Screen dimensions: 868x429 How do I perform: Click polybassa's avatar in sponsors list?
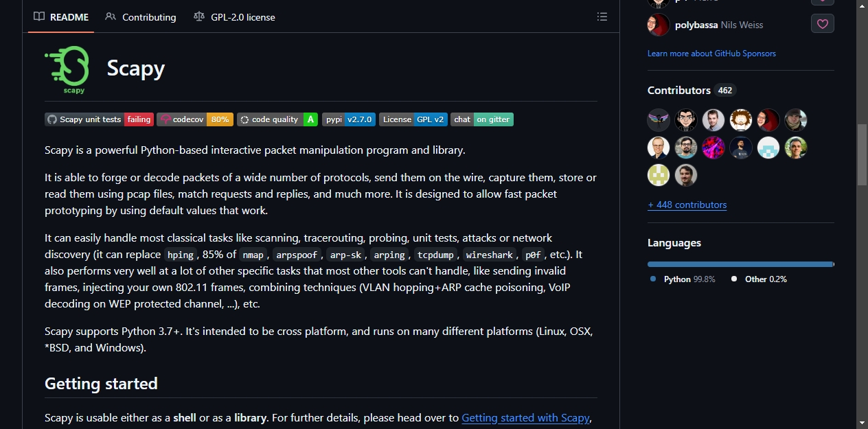659,25
